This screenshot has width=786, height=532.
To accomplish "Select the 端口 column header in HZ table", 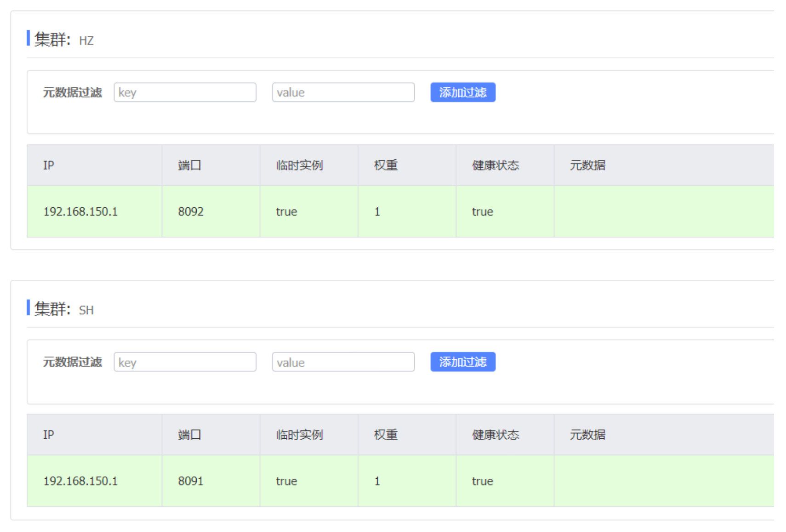I will click(x=189, y=165).
